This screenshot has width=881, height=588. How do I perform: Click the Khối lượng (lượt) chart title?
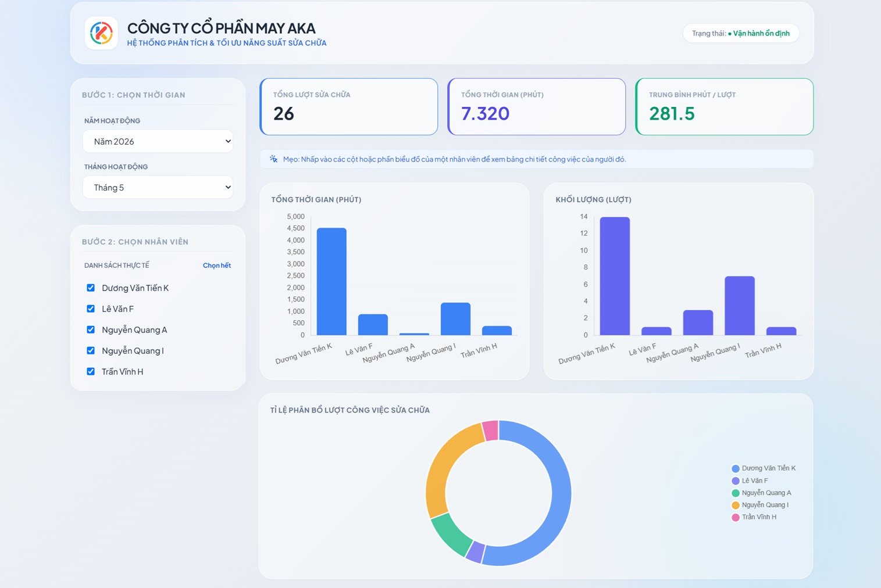point(593,199)
